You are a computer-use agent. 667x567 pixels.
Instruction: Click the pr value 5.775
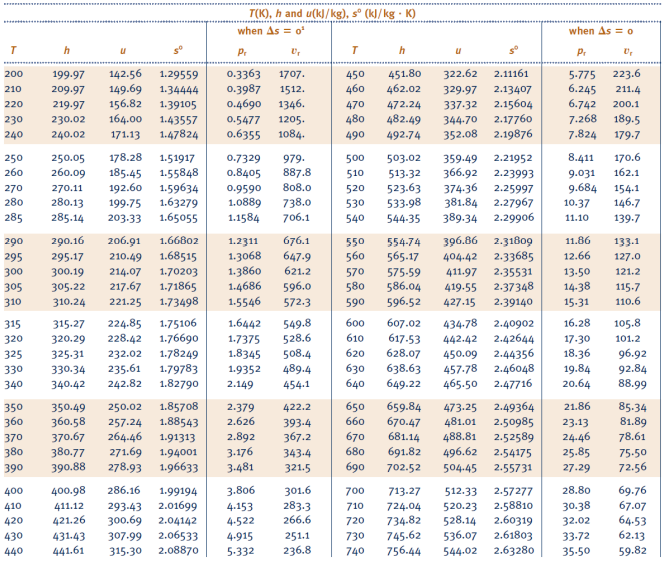(582, 74)
